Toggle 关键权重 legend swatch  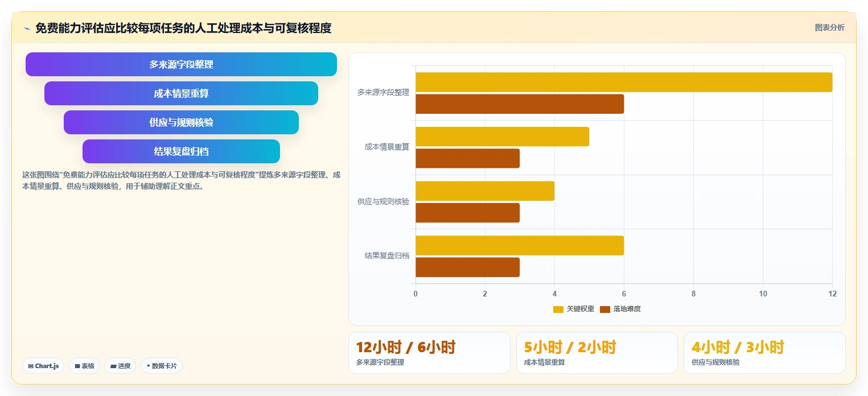(x=558, y=309)
